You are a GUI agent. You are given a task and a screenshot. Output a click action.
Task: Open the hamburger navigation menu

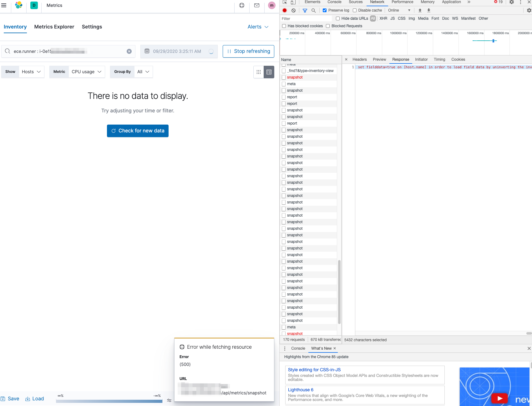4,5
